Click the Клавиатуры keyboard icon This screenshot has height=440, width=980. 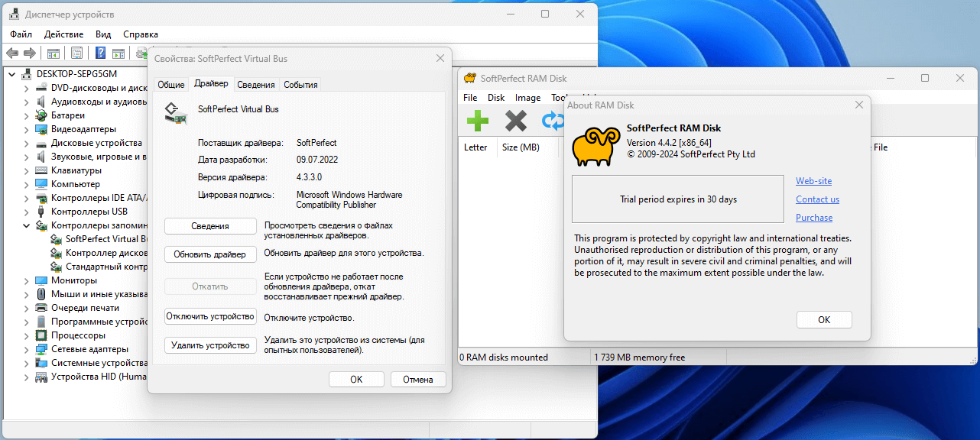coord(41,170)
